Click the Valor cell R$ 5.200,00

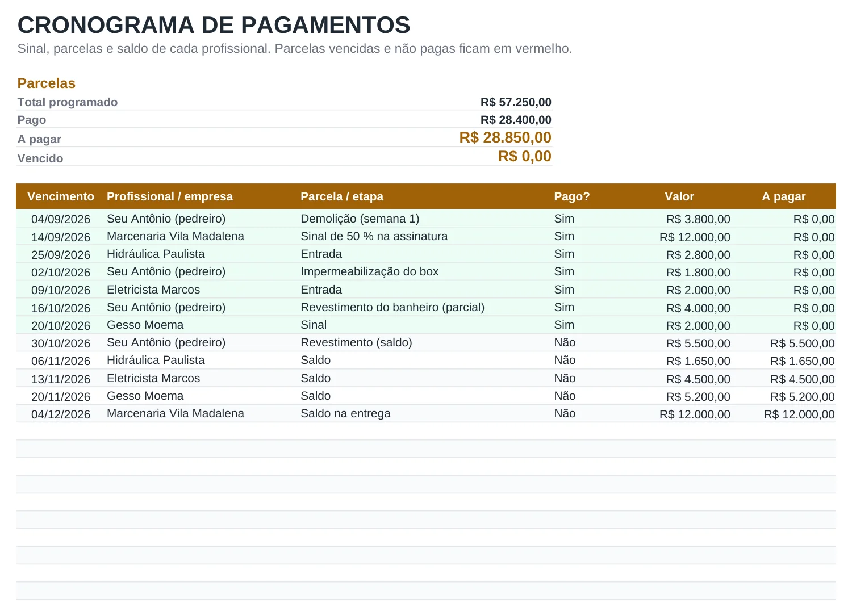tap(698, 397)
